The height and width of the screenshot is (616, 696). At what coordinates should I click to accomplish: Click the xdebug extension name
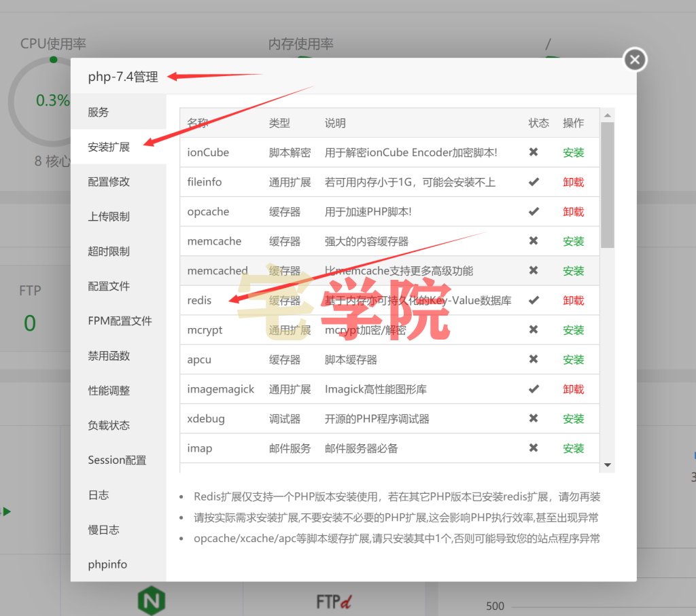[205, 418]
